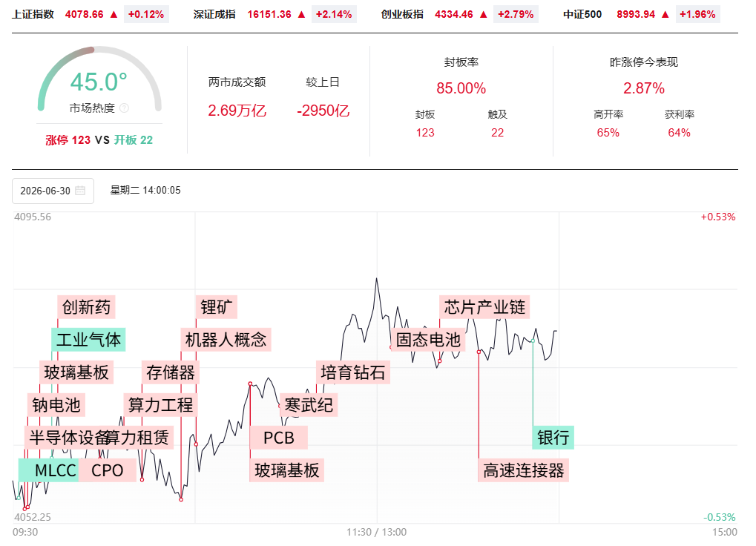The height and width of the screenshot is (546, 756).
Task: Open the 开板 22 count link
Action: coord(133,140)
